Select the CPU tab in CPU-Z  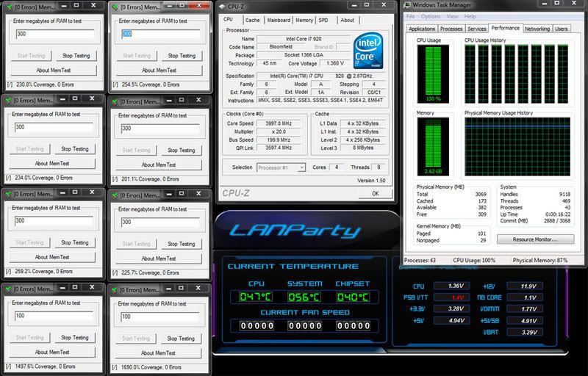[x=228, y=20]
